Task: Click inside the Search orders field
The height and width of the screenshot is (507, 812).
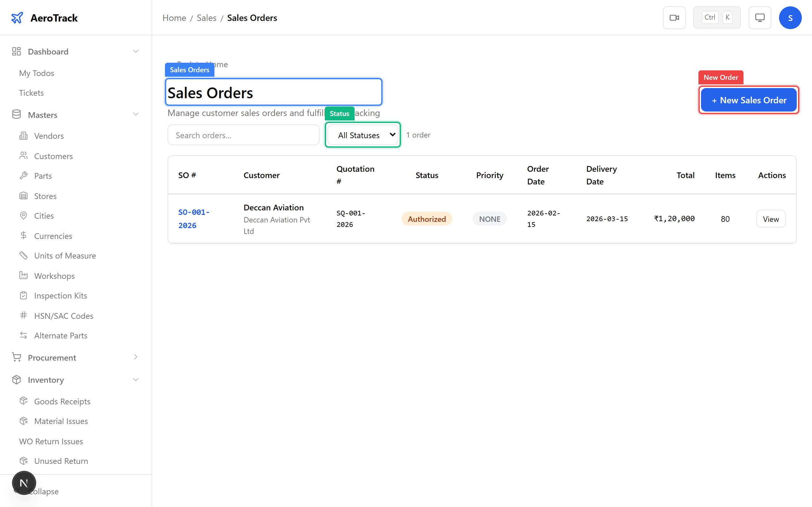Action: coord(243,135)
